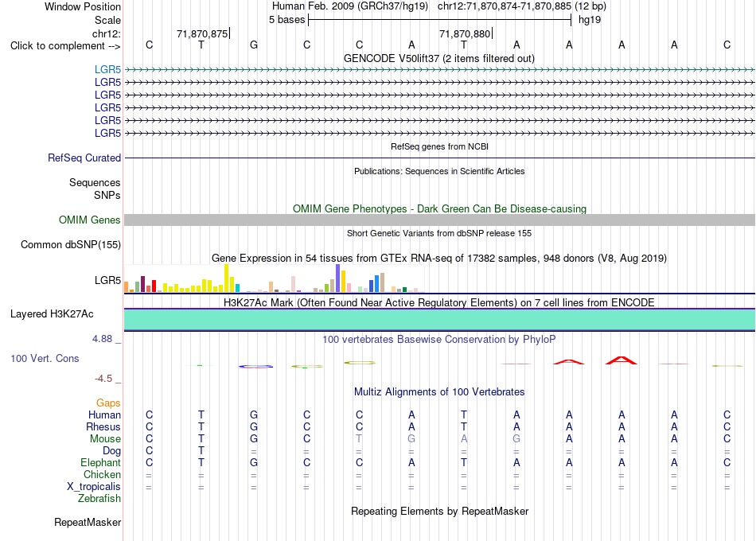Click the Elephant species label
Screen dimensions: 756x541
point(100,462)
